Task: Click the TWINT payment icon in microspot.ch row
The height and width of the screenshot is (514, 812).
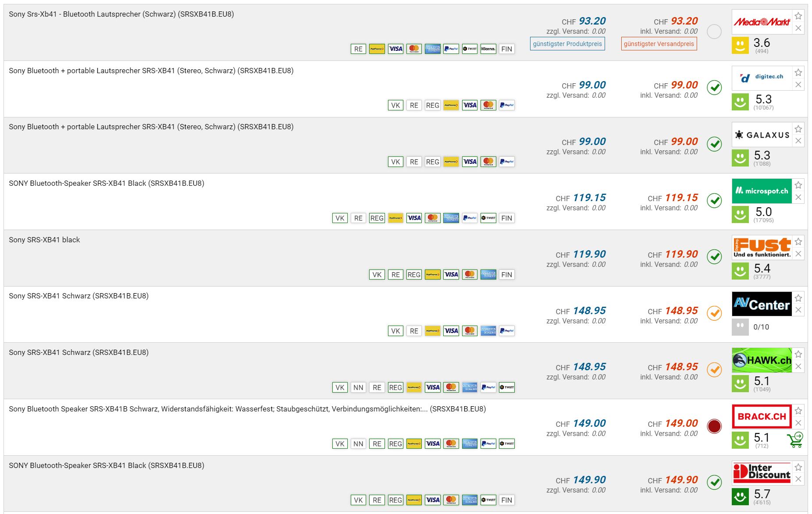Action: [x=488, y=218]
